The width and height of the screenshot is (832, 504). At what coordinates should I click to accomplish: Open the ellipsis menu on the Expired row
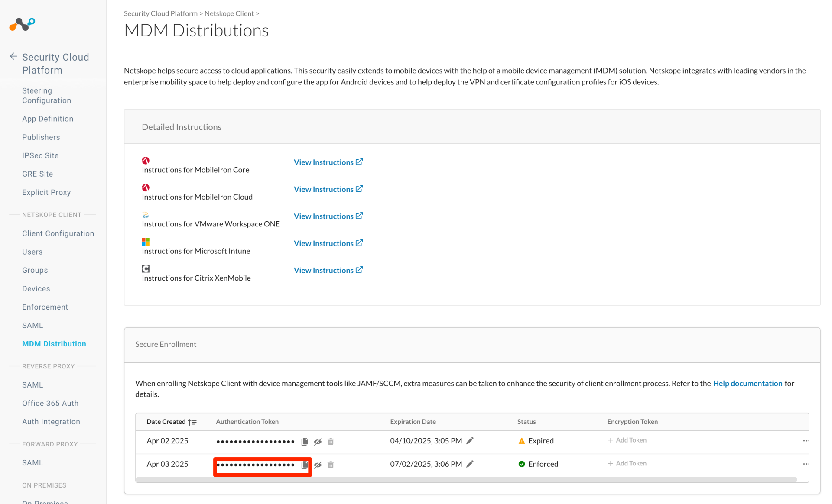(806, 441)
